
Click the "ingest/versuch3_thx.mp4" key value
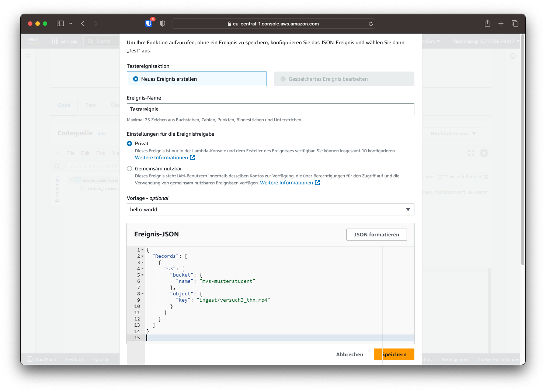[233, 300]
